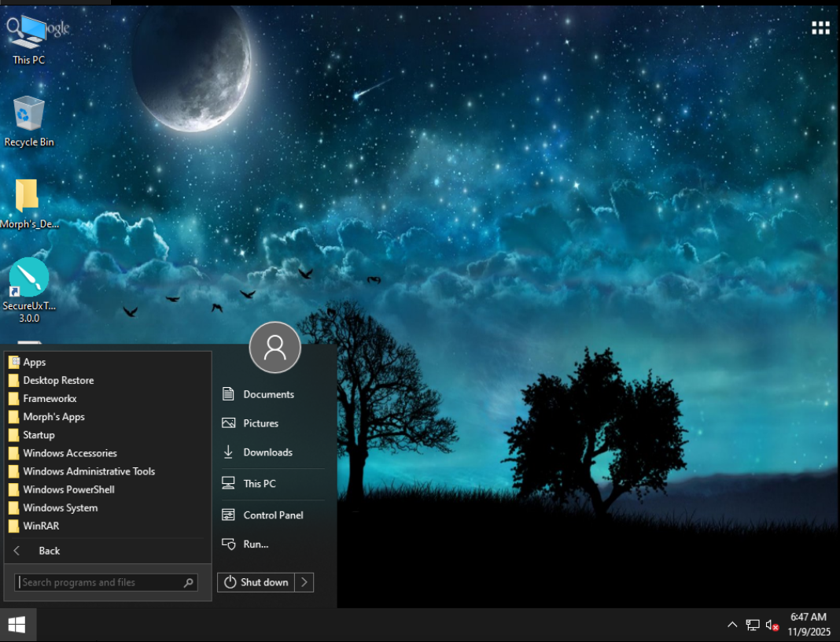Click the user account avatar
The height and width of the screenshot is (642, 840).
[x=274, y=347]
